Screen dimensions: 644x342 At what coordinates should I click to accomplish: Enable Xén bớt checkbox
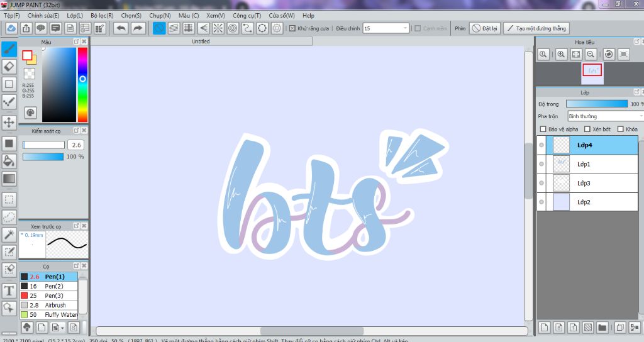(x=587, y=129)
